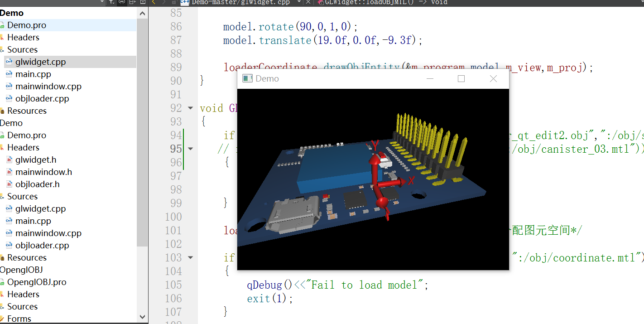Click the Forms node of OpenglOBJ
This screenshot has height=324, width=644.
click(19, 319)
